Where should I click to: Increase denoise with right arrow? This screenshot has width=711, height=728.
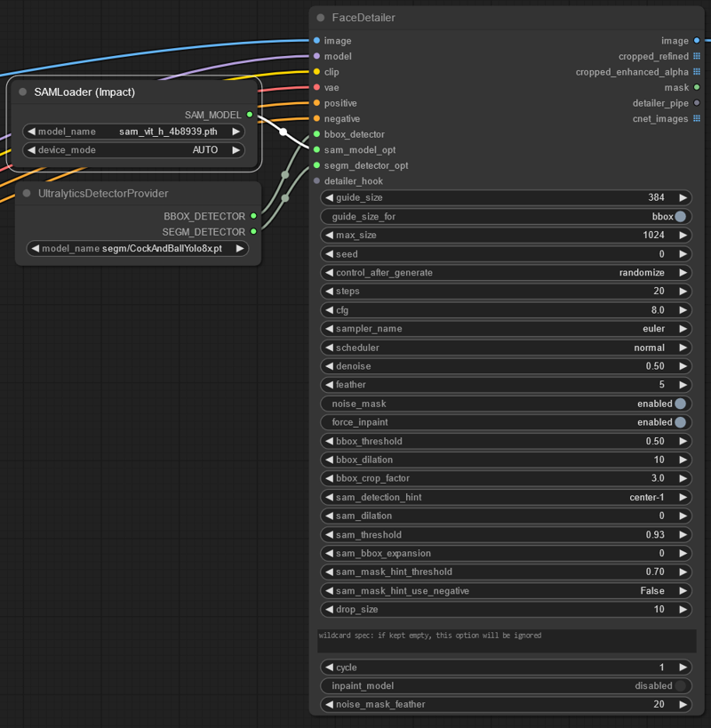683,366
